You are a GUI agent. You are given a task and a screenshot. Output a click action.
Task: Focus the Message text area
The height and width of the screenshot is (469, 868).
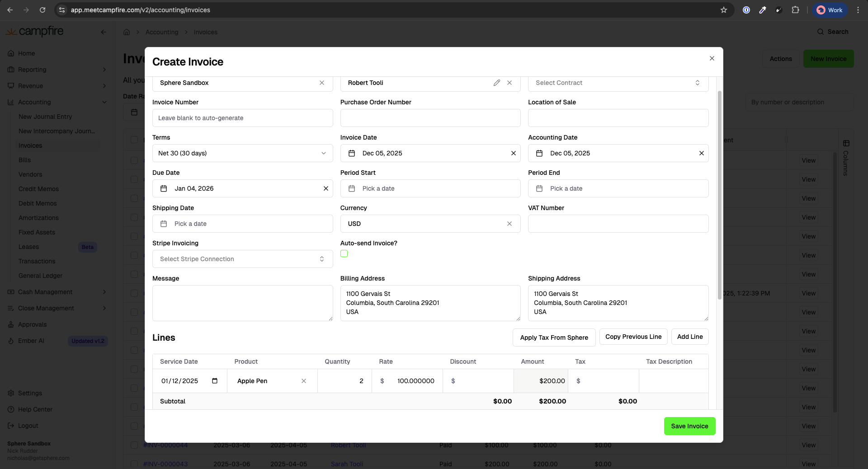242,303
